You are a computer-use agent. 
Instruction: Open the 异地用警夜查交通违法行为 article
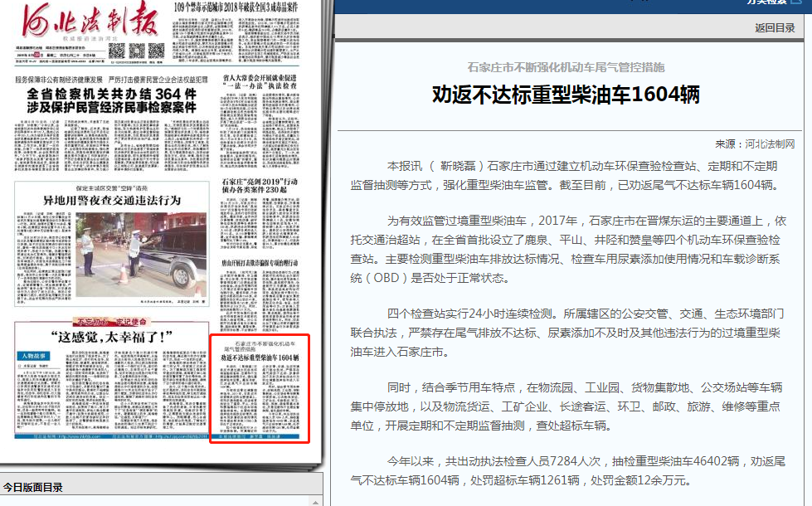[x=112, y=201]
